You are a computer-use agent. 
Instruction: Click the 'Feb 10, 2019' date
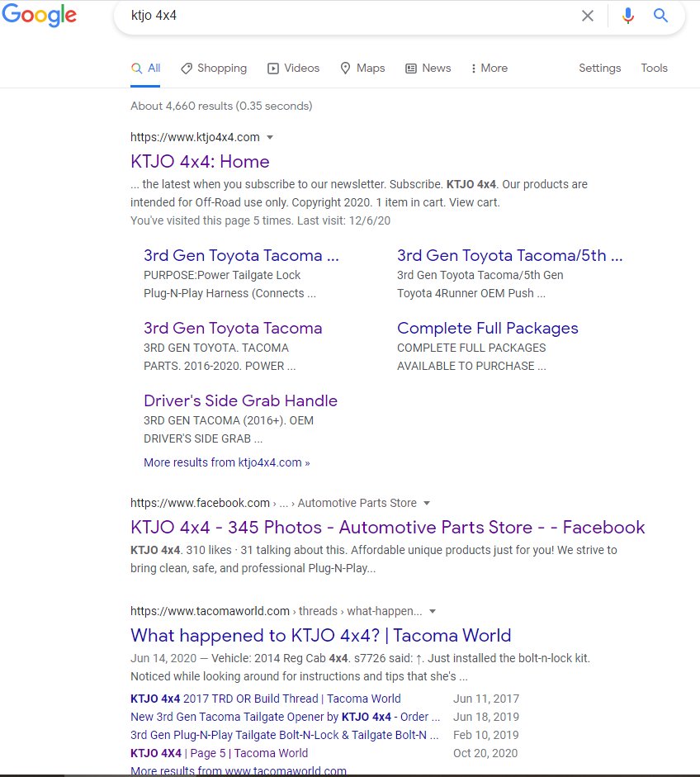(x=486, y=735)
